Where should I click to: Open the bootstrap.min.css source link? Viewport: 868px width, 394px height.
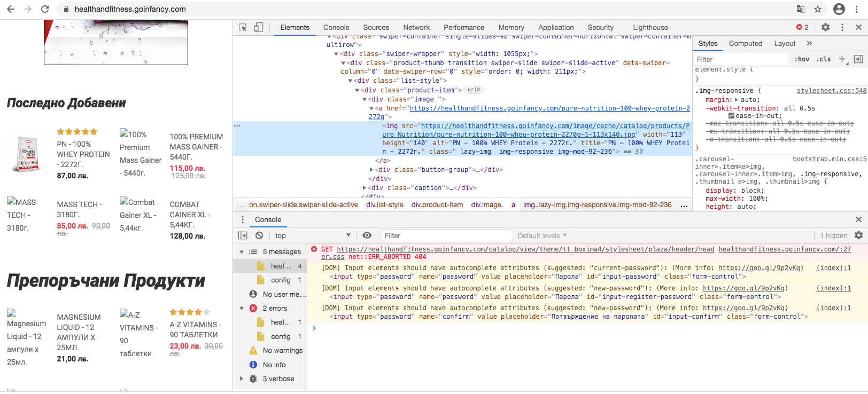click(830, 159)
